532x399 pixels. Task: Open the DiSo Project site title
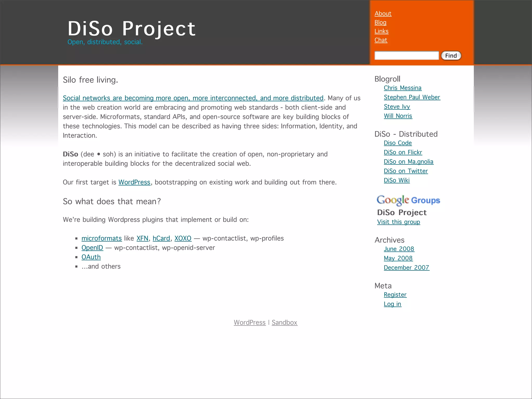click(x=131, y=29)
